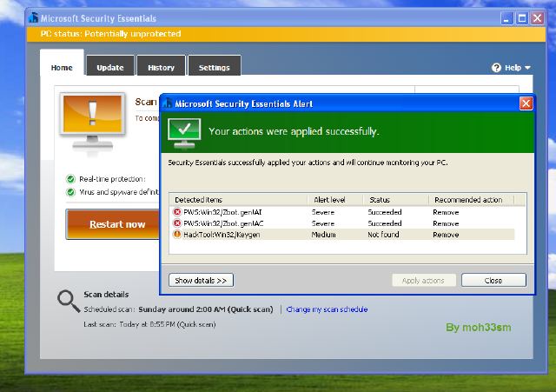Click the Not found status cell
The height and width of the screenshot is (392, 556).
(383, 235)
